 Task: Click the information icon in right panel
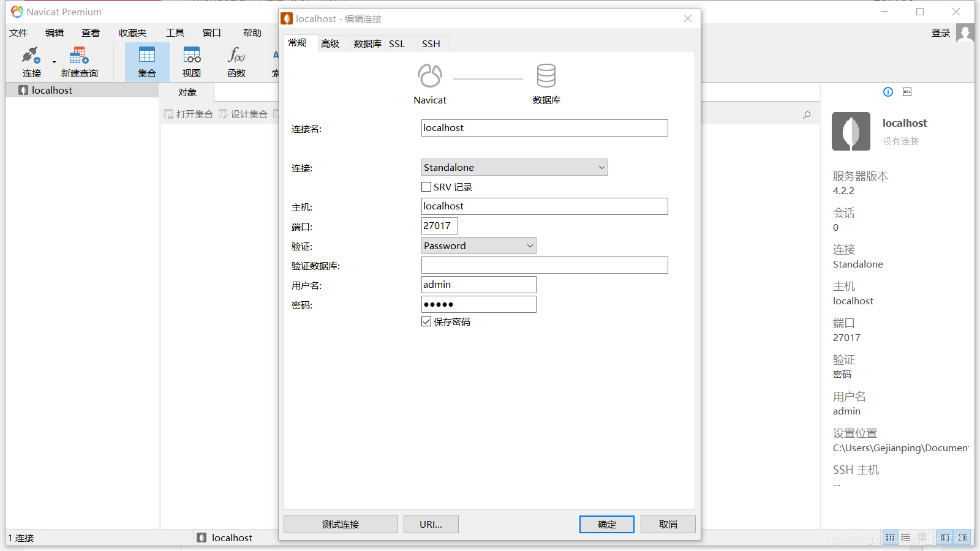[x=888, y=92]
